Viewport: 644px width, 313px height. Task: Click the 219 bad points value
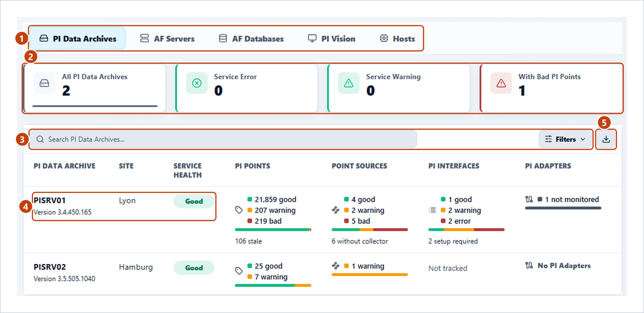(x=268, y=221)
